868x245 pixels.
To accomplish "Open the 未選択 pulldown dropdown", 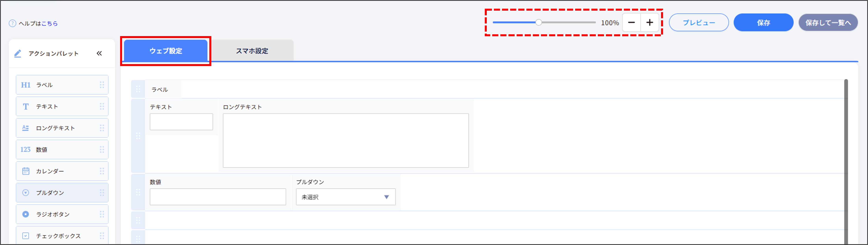I will tap(345, 197).
